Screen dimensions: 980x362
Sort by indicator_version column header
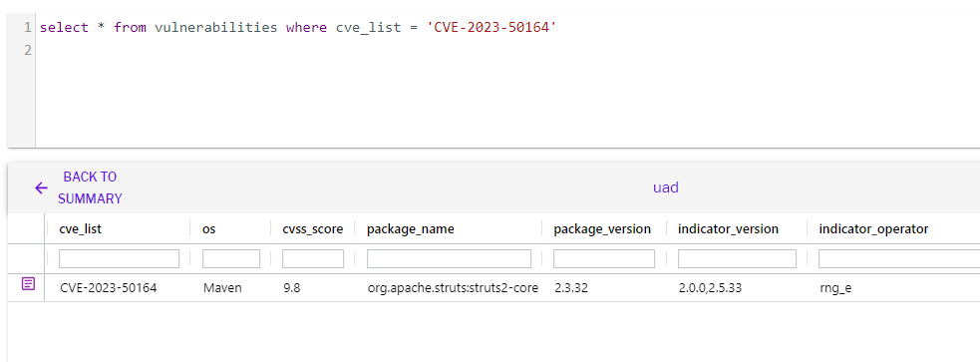(x=728, y=228)
